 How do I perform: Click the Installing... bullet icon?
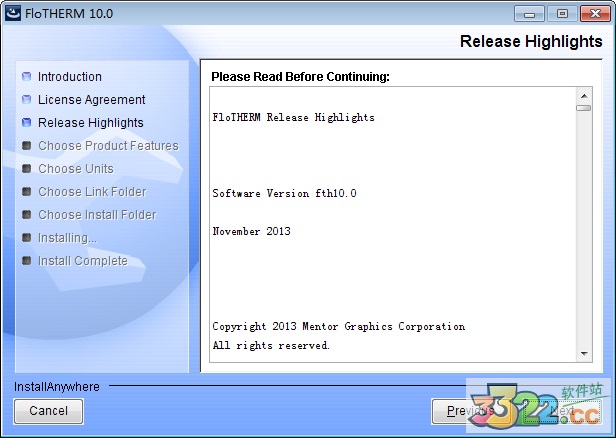point(26,237)
